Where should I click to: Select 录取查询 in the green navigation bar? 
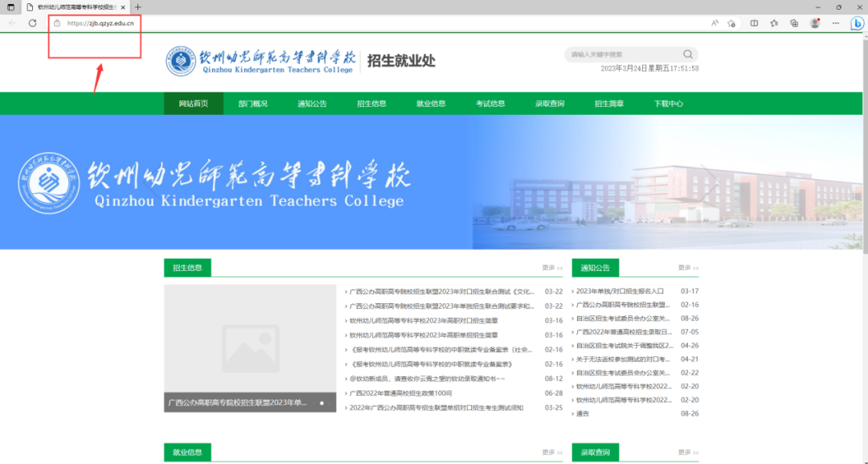coord(550,104)
